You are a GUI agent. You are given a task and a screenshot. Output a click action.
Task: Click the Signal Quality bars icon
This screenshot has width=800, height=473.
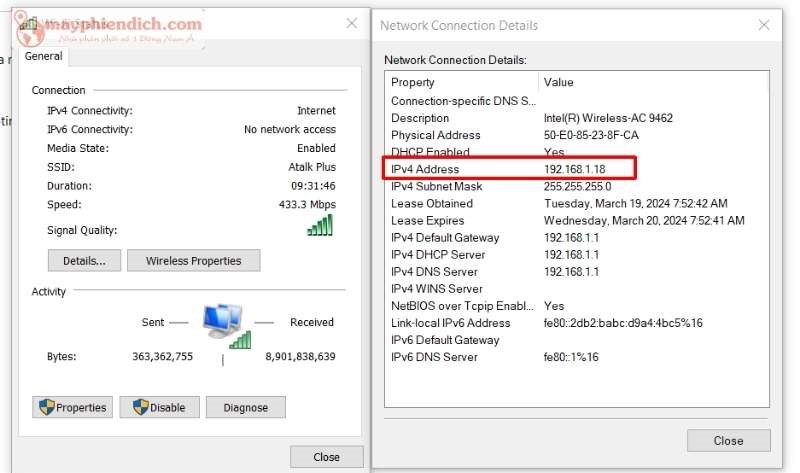click(x=320, y=225)
